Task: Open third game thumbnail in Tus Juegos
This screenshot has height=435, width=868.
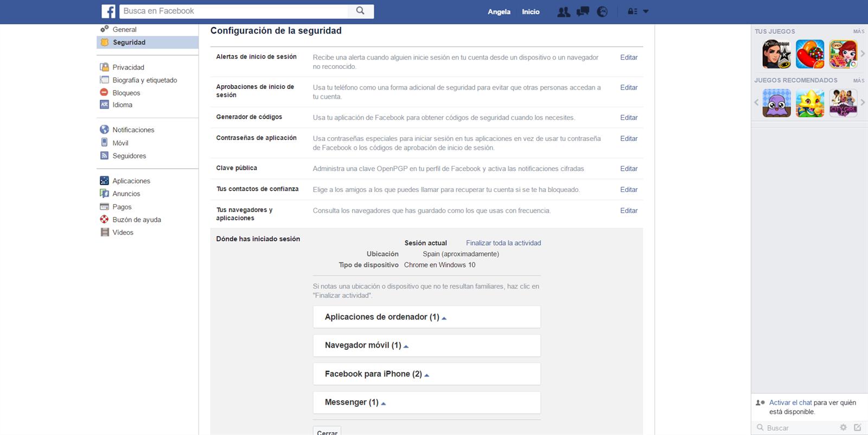Action: click(843, 54)
